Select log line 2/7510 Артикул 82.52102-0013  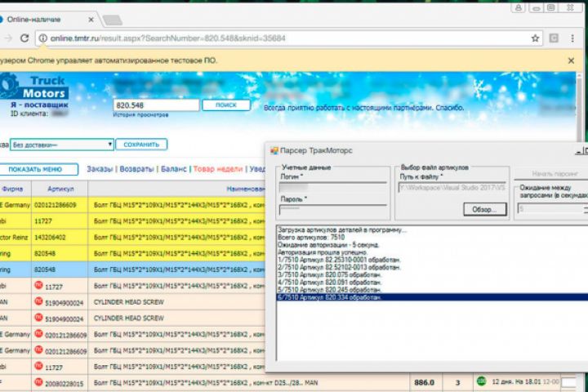click(x=340, y=268)
